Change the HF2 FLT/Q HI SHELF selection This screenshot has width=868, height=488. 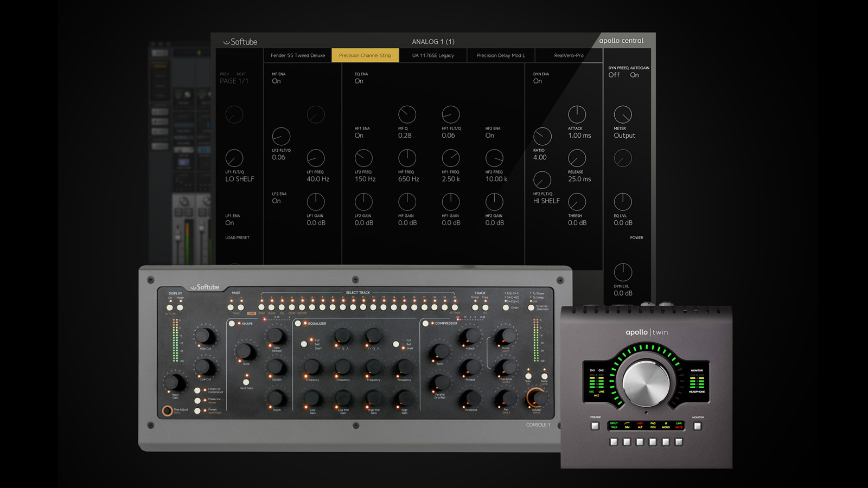point(546,201)
